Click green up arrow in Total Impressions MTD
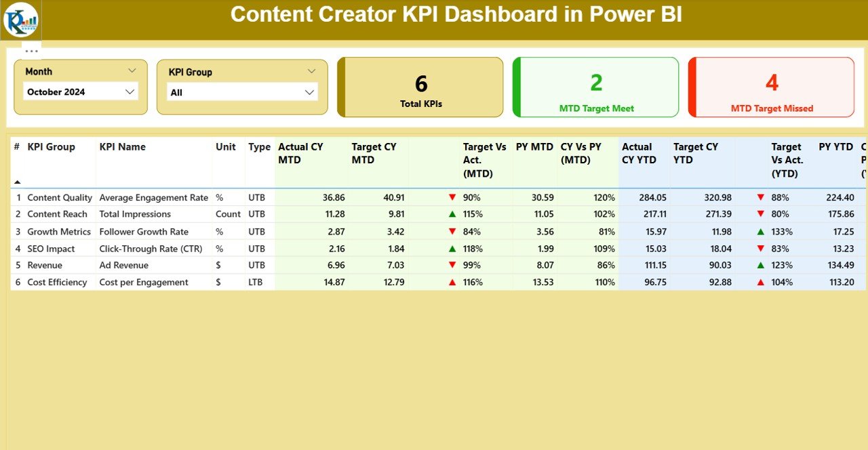 [x=452, y=214]
